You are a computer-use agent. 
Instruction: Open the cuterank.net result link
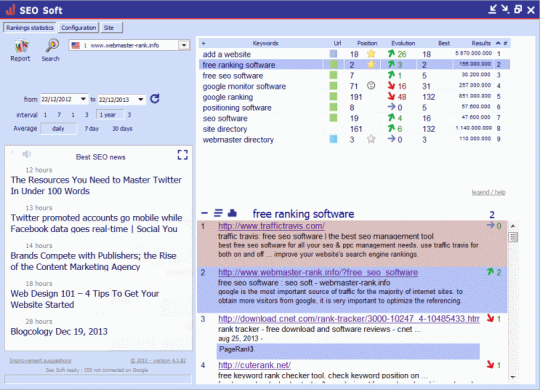tap(255, 365)
